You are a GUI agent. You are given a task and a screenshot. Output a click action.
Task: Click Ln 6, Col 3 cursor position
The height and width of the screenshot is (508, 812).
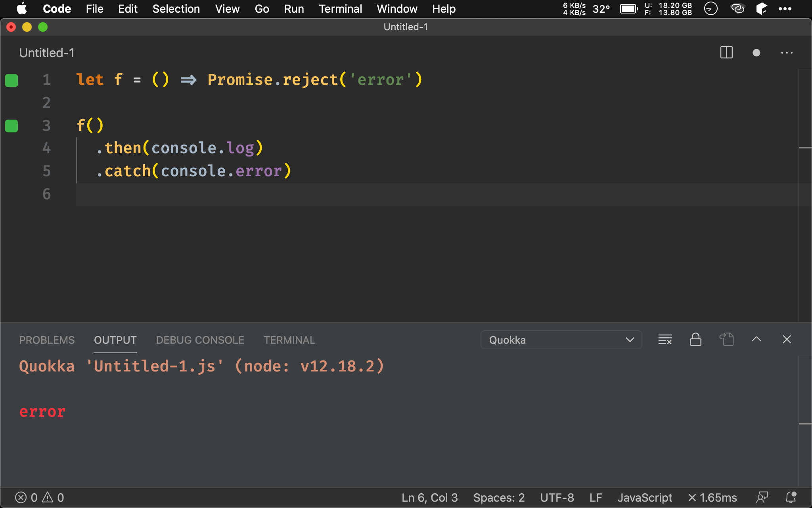point(429,498)
